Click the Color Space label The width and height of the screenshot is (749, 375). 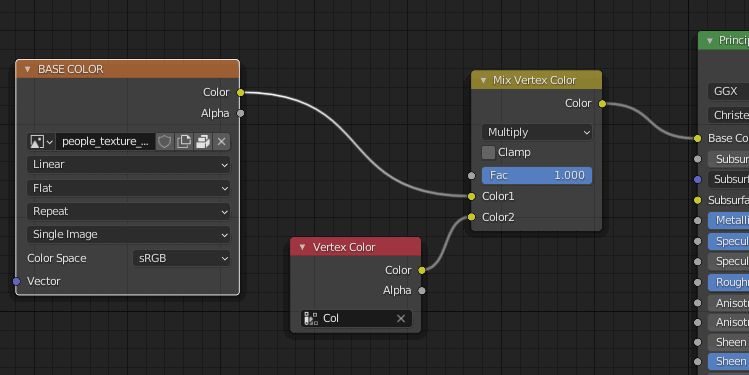point(57,258)
